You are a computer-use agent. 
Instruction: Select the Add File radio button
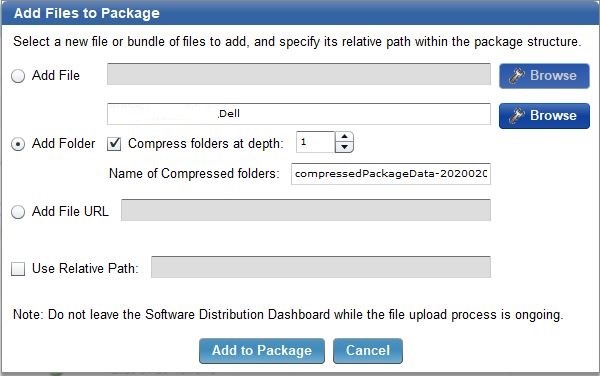pyautogui.click(x=18, y=76)
